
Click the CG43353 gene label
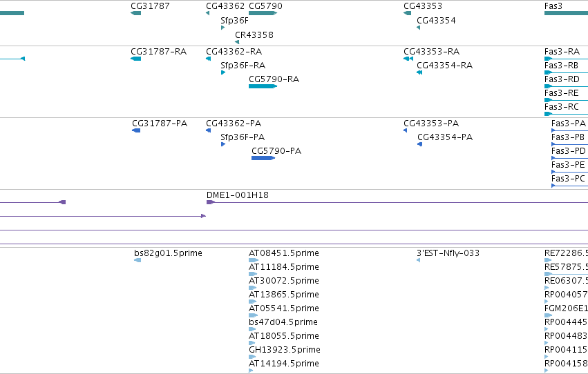[x=423, y=6]
